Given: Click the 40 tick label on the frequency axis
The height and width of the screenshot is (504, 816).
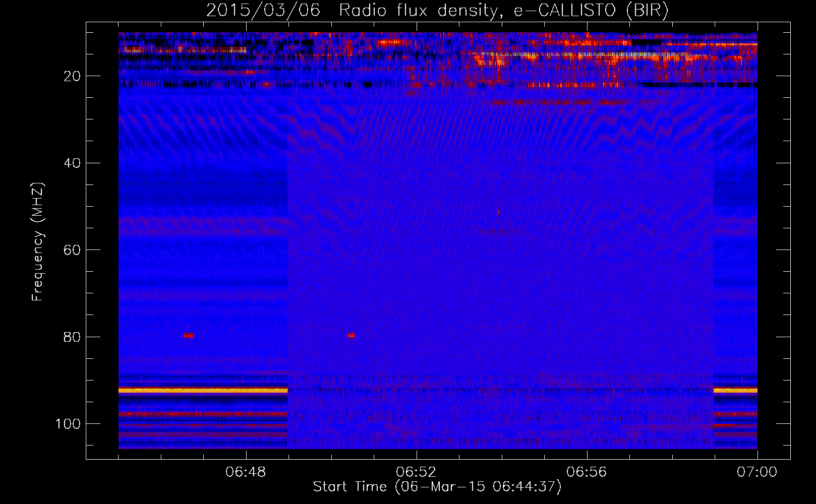Looking at the screenshot, I should point(73,163).
